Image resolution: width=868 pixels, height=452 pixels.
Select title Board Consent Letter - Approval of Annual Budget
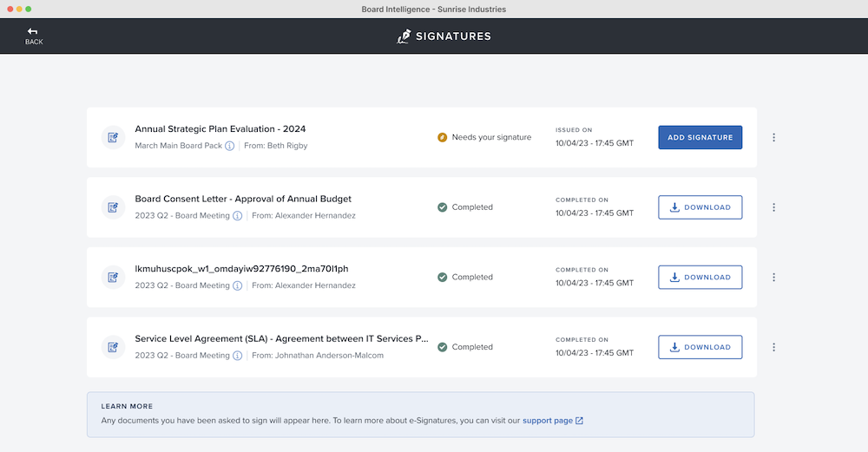243,199
